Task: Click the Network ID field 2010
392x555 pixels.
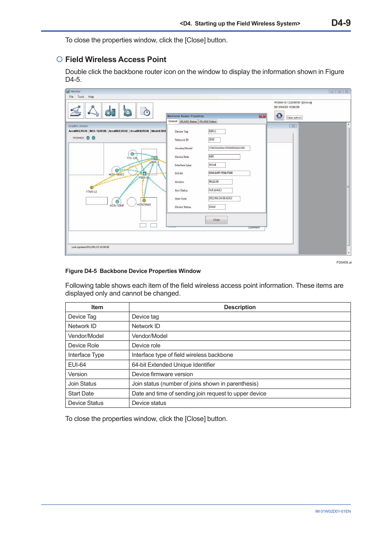Action: tap(214, 140)
